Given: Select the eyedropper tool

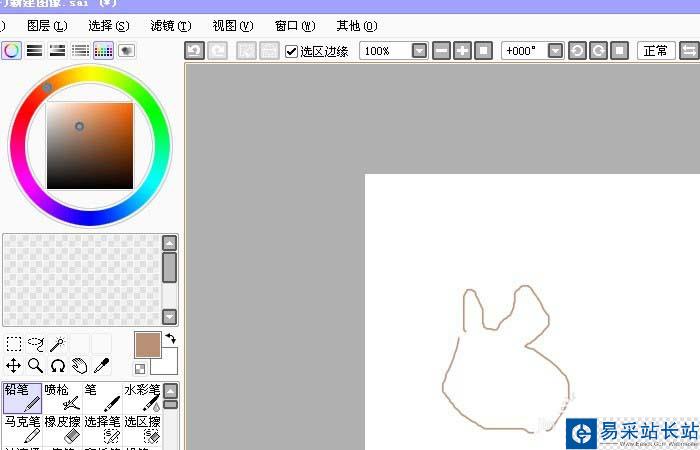Looking at the screenshot, I should (101, 366).
